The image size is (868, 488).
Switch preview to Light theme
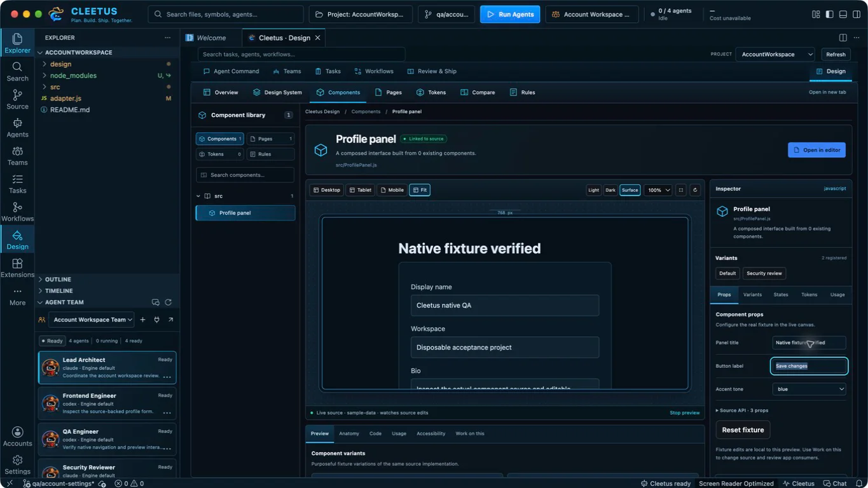pyautogui.click(x=593, y=190)
